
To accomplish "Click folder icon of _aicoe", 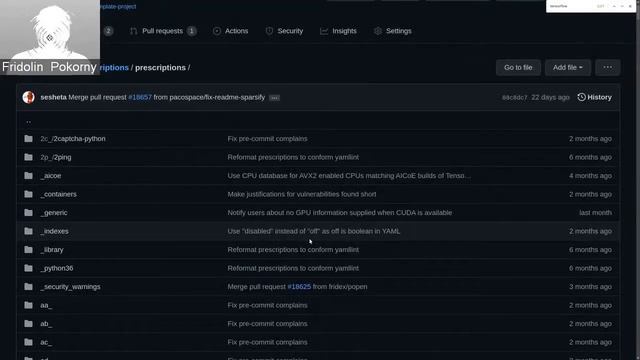I will [x=28, y=176].
